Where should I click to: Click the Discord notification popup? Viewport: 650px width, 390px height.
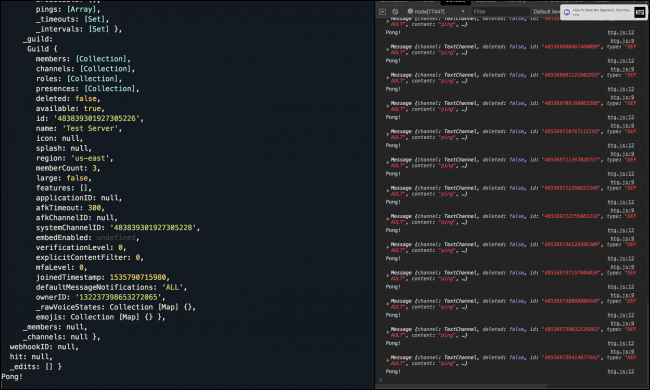[x=604, y=12]
